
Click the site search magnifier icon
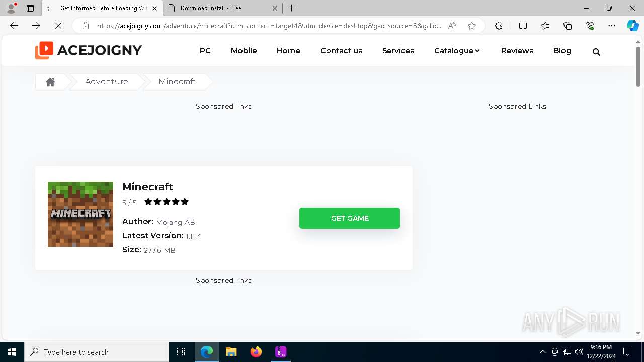click(596, 51)
